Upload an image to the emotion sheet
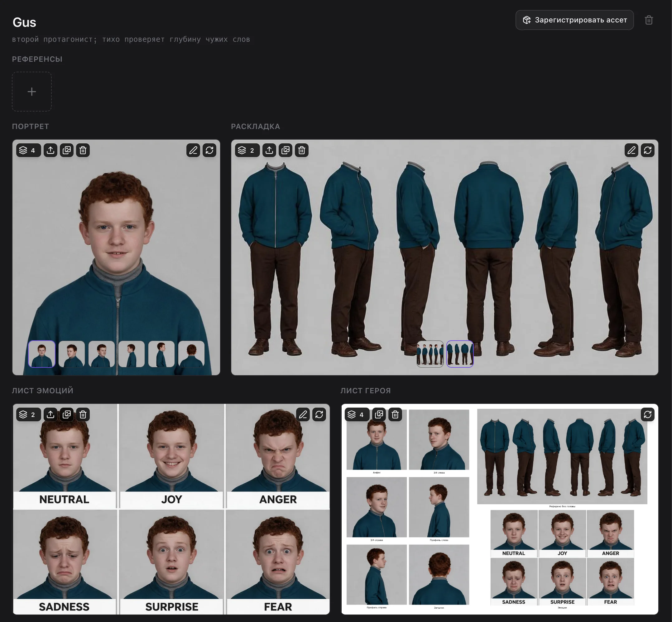 [x=50, y=414]
